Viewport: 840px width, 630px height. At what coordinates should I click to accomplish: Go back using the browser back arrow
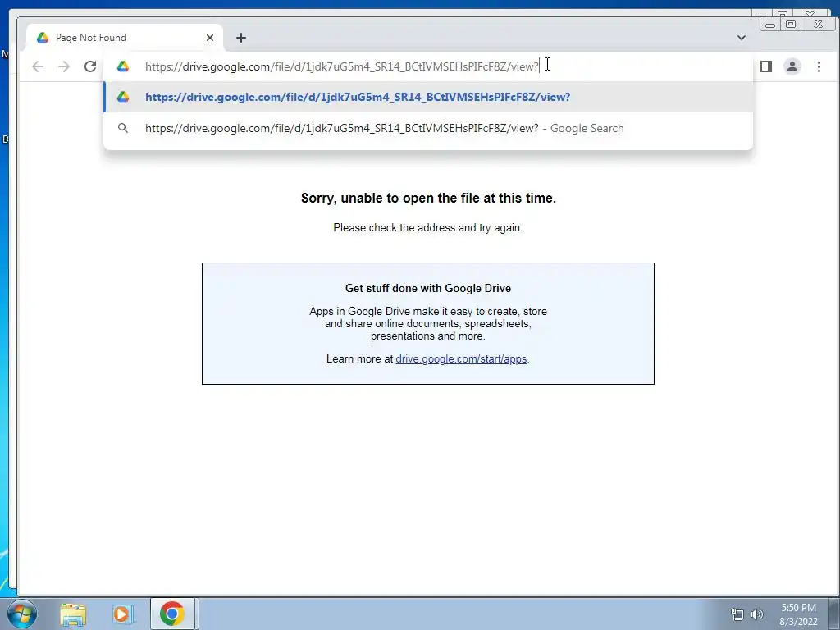pos(38,66)
